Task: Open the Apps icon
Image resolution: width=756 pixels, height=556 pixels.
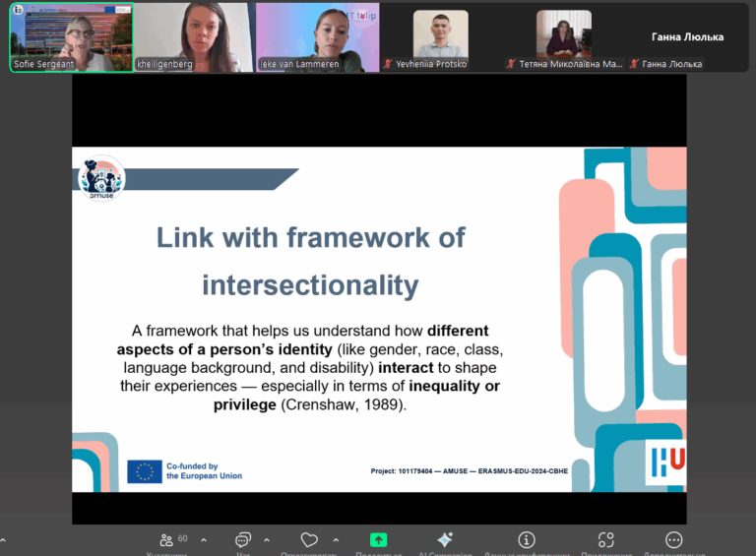Action: coord(606,540)
